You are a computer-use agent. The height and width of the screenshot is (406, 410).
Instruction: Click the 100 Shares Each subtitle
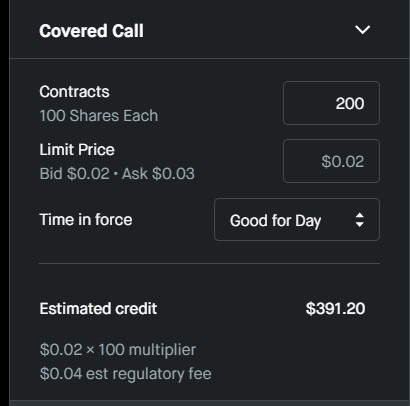point(99,116)
